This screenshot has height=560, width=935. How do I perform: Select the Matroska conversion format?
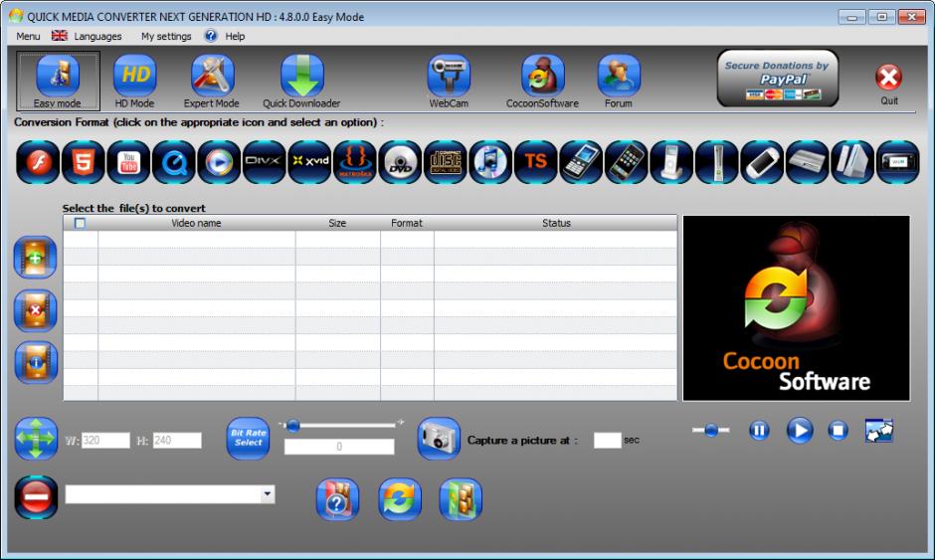355,161
